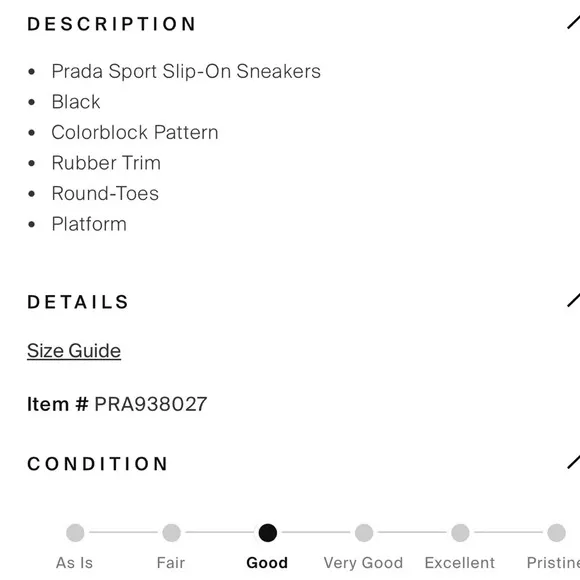Select the As Is condition dot
This screenshot has width=580, height=580.
75,533
